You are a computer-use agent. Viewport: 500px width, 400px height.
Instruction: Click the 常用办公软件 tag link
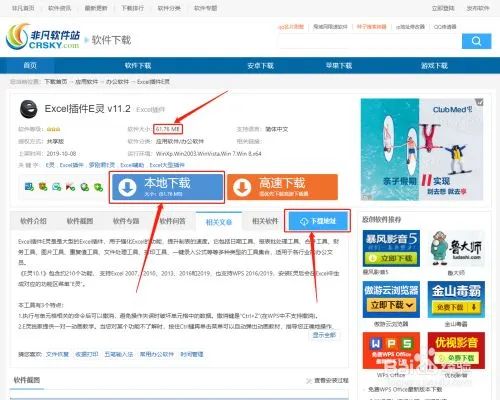[x=157, y=354]
